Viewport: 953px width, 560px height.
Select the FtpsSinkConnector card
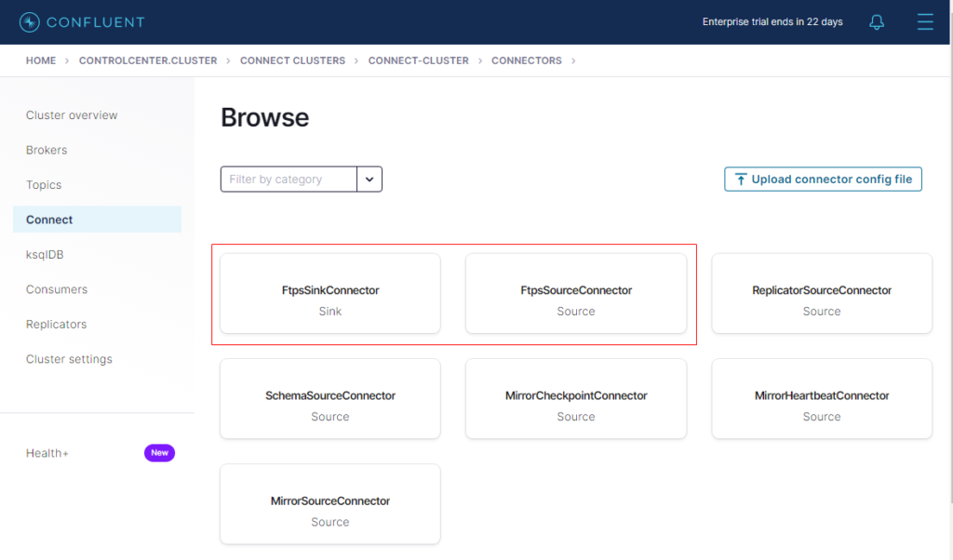pos(329,294)
